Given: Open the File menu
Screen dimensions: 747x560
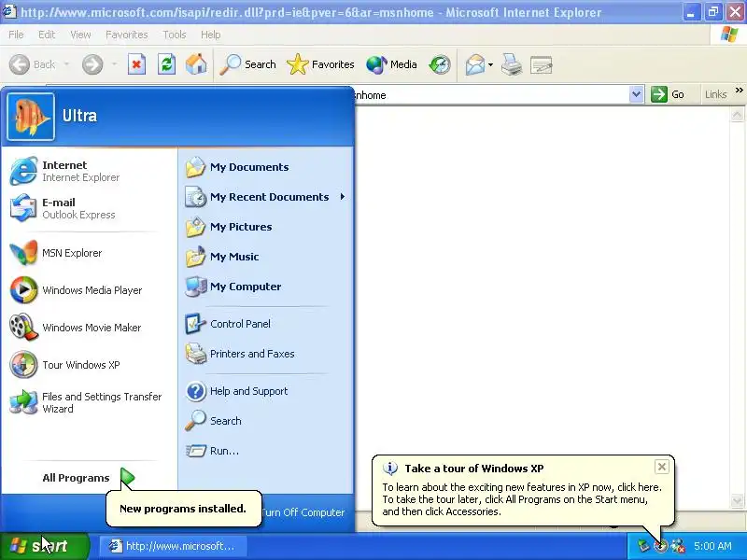Looking at the screenshot, I should point(16,35).
